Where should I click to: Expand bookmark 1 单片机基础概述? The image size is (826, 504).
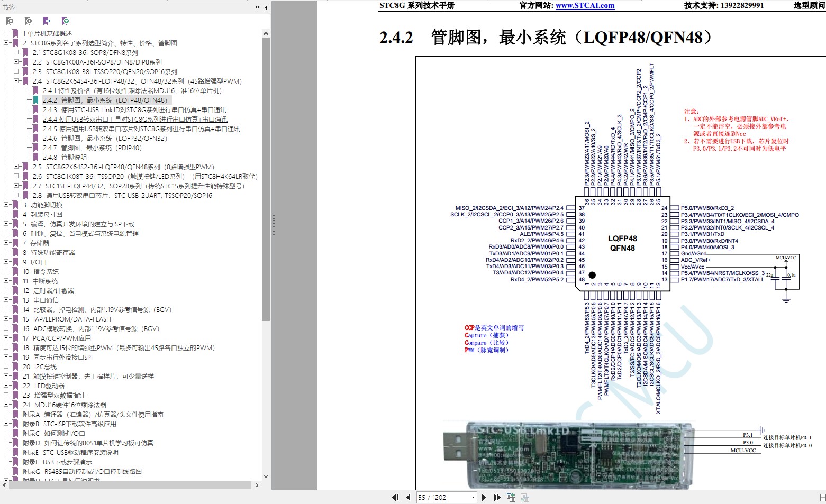(x=6, y=33)
